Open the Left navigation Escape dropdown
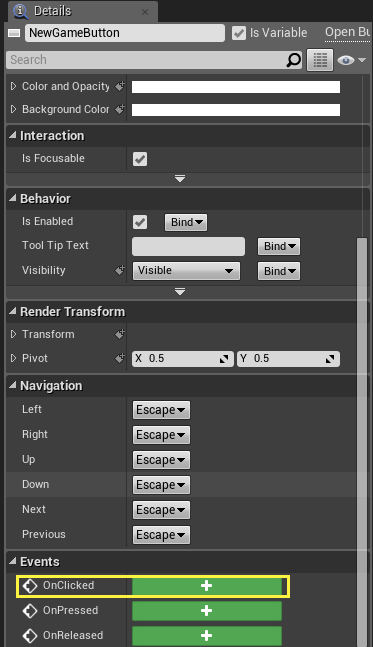 coord(161,410)
